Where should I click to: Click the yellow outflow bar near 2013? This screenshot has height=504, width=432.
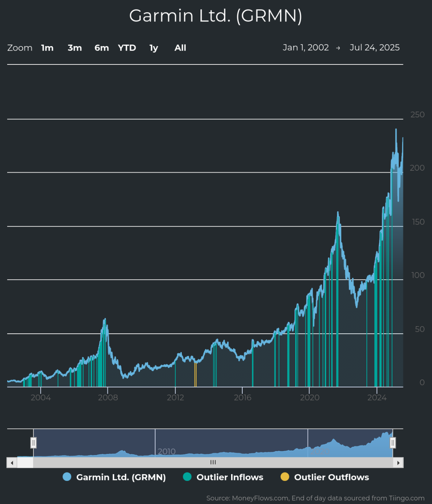[195, 374]
